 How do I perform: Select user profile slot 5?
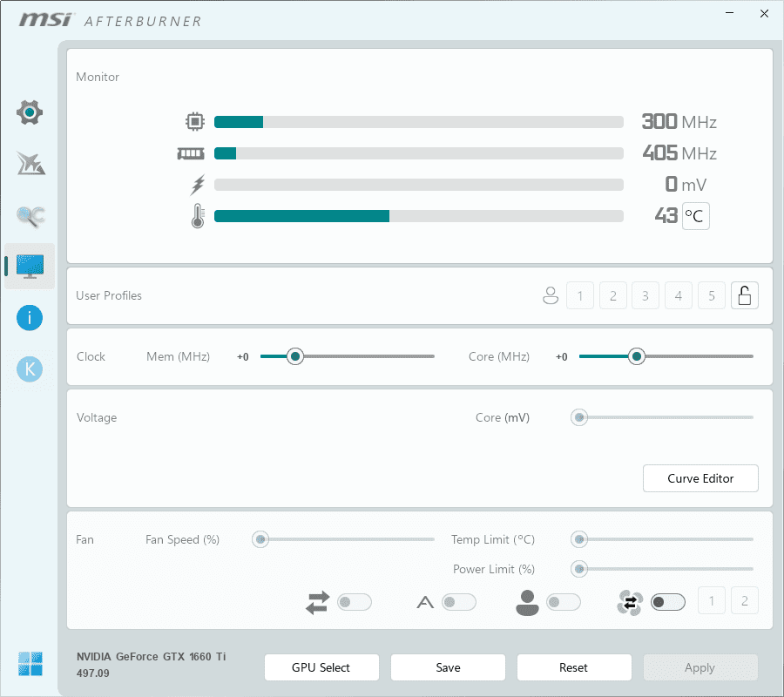[711, 296]
